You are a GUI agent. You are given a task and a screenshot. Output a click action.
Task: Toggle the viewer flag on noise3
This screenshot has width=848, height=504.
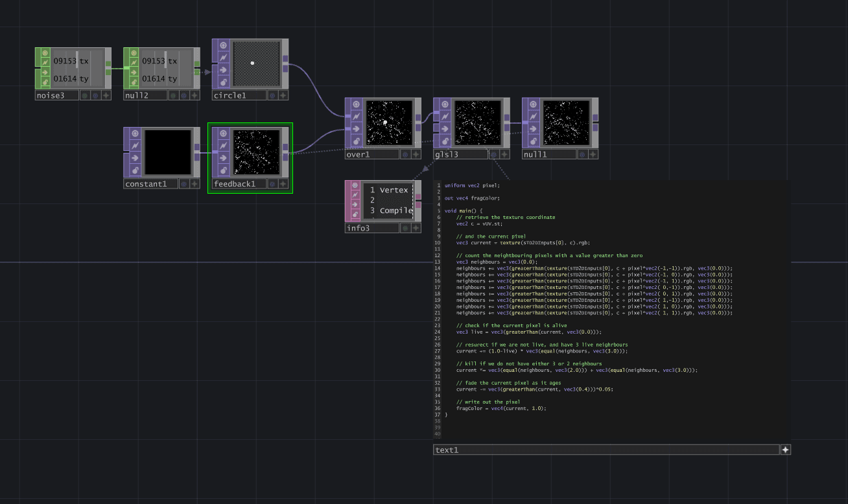pos(45,53)
